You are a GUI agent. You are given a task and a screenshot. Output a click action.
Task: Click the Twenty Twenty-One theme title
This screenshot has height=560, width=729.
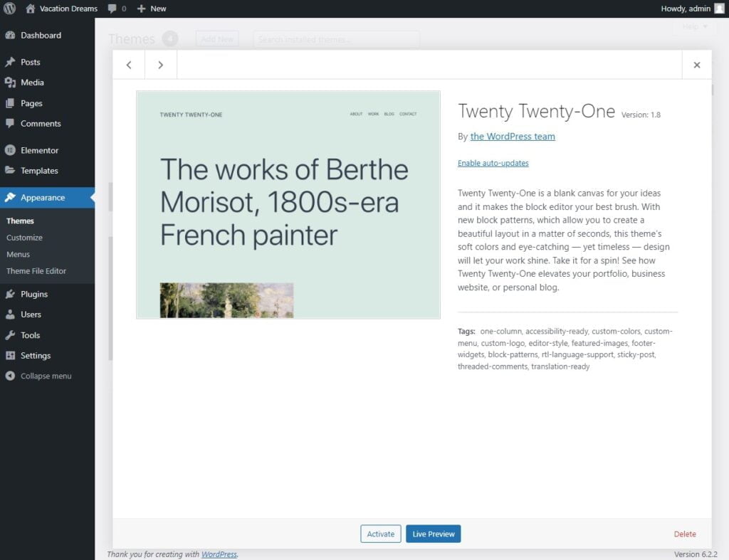[536, 111]
